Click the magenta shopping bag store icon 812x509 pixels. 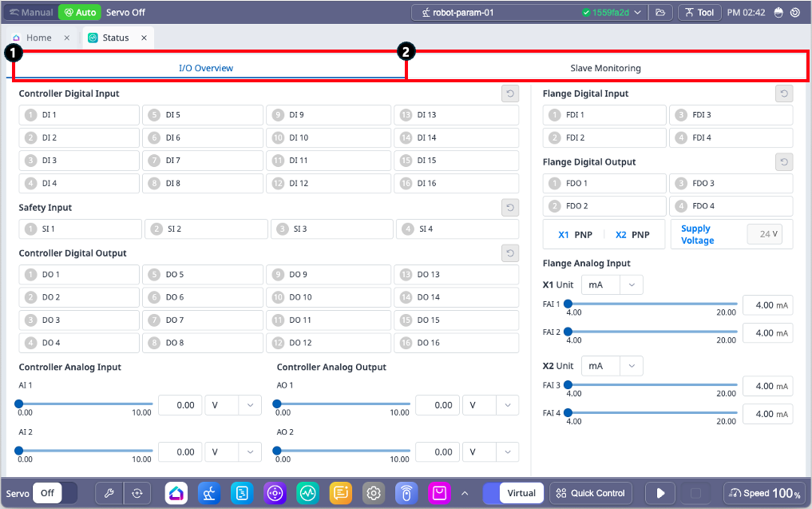(438, 493)
